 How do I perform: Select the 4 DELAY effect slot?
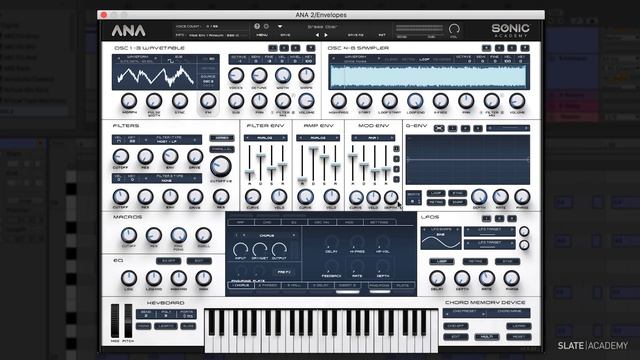click(x=321, y=285)
